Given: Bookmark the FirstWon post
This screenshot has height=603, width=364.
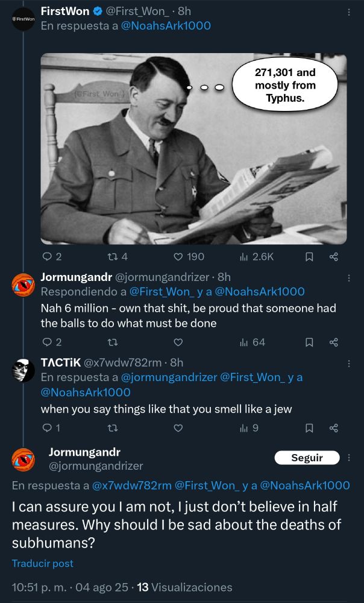Looking at the screenshot, I should pos(309,257).
